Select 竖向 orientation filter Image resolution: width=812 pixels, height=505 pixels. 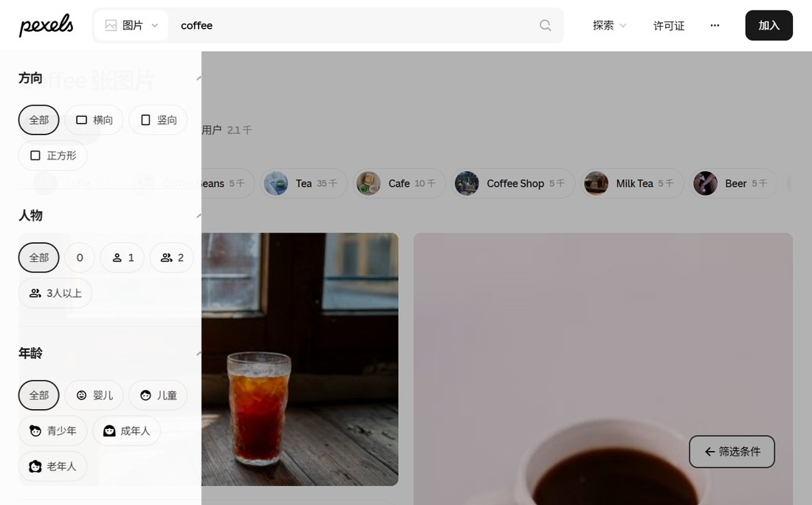coord(158,120)
